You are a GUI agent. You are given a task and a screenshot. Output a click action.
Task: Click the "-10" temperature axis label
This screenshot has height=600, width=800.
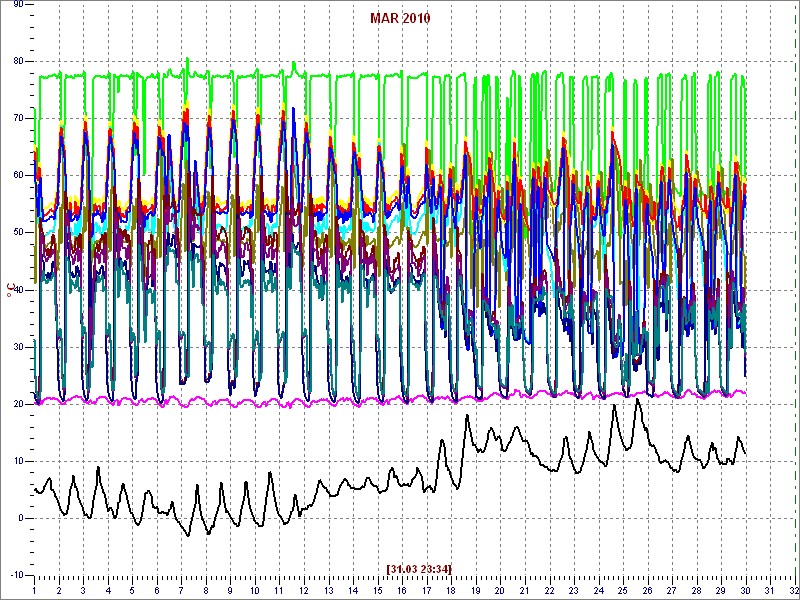click(17, 576)
